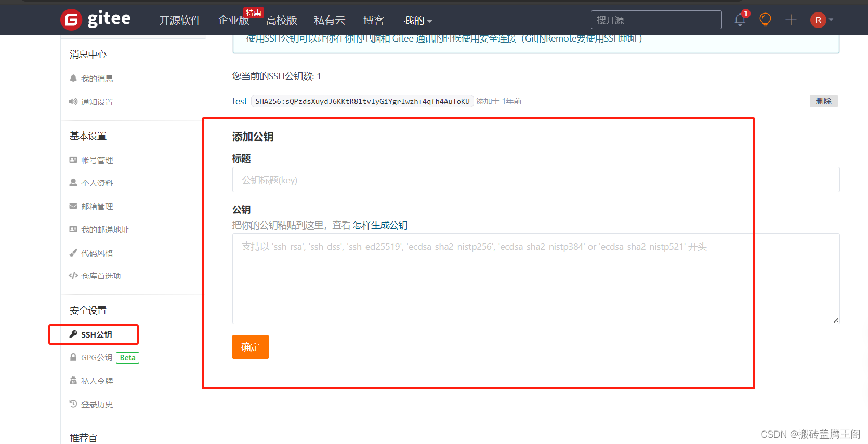Click the 公钥标题(key) title field
The height and width of the screenshot is (444, 868).
[x=536, y=180]
